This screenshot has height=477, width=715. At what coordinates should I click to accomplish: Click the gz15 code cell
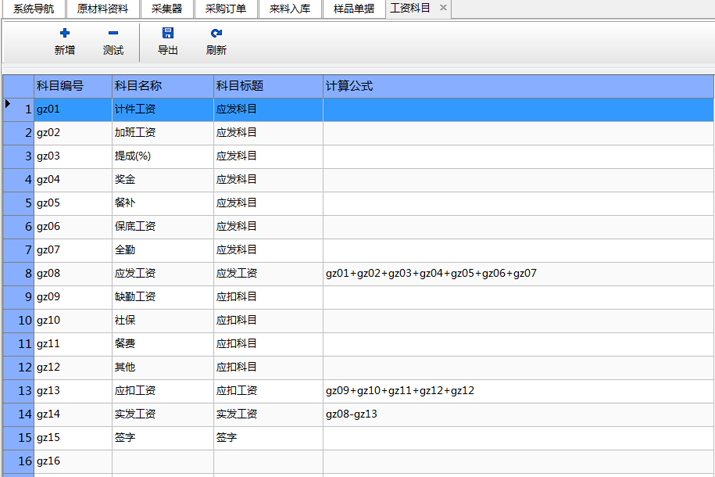coord(73,438)
